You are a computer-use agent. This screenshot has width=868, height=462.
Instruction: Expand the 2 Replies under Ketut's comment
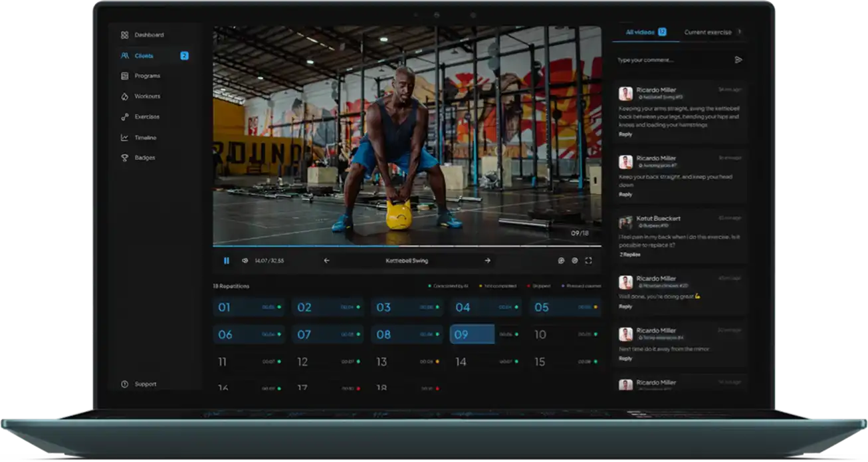coord(629,255)
